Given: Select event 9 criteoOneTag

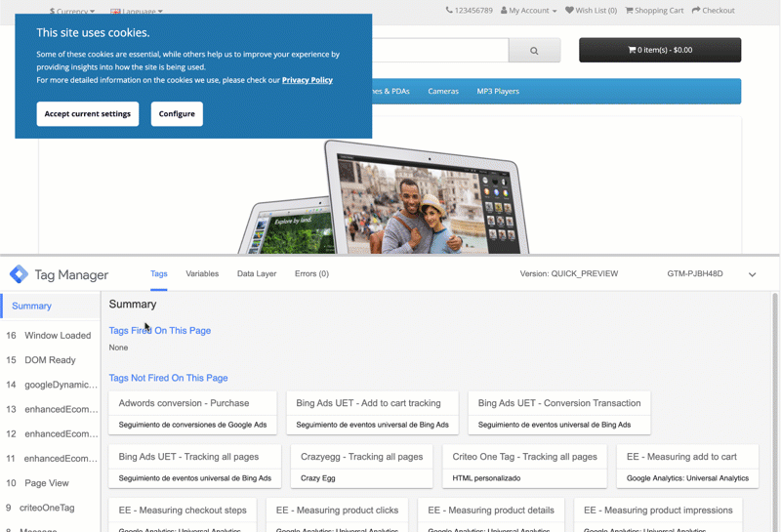Looking at the screenshot, I should click(x=51, y=508).
